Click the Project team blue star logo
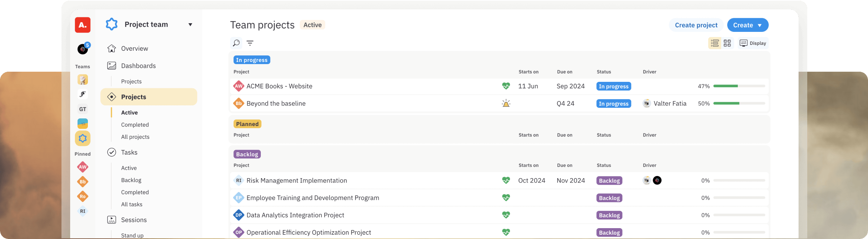The height and width of the screenshot is (239, 868). (112, 24)
